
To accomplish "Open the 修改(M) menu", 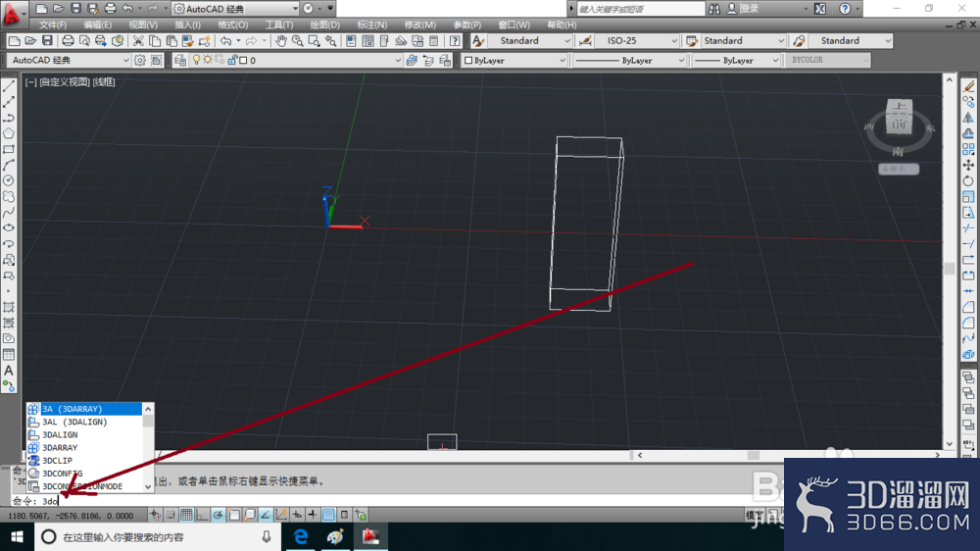I will (x=419, y=25).
